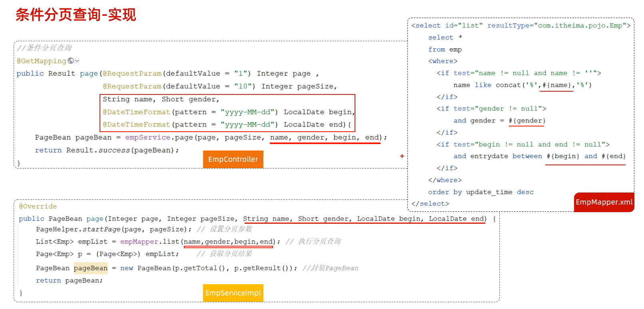
Task: Click the red-boxed String name, Short gender line
Action: tap(161, 99)
